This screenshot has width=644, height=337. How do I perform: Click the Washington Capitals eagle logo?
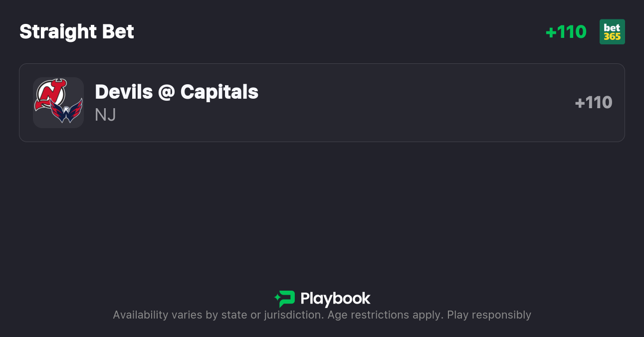point(66,111)
